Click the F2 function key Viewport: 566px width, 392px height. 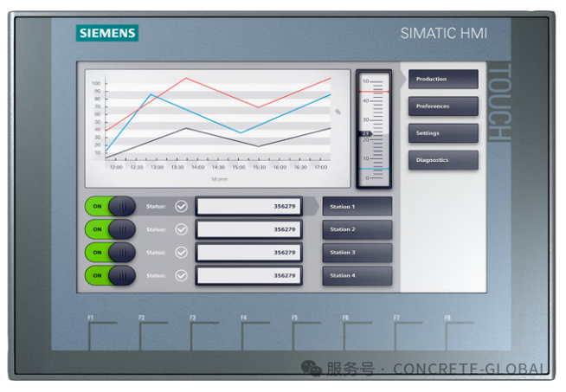154,334
